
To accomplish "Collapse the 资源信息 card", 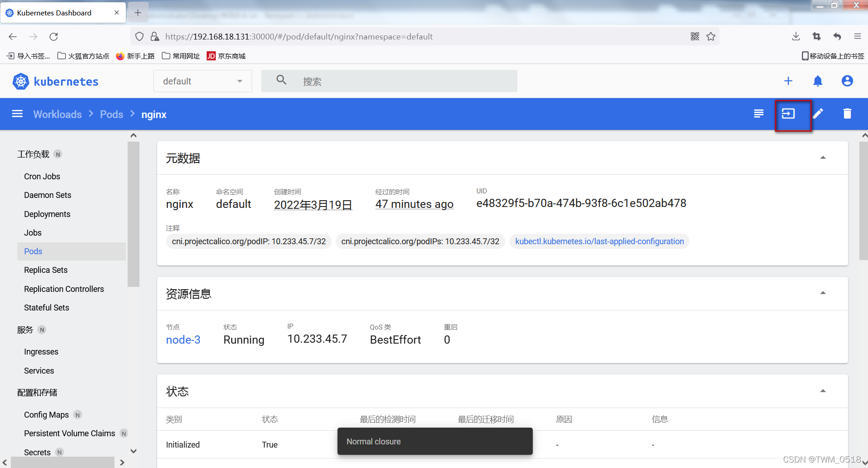I will (823, 293).
